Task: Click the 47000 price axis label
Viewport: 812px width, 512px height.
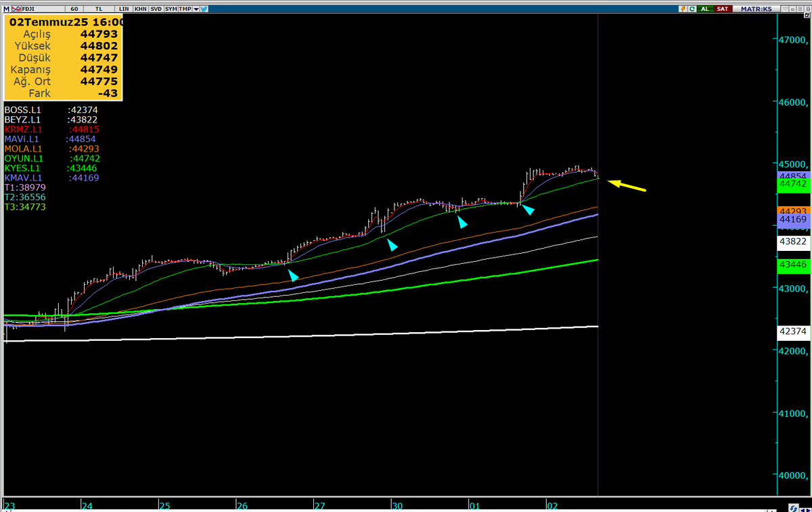Action: 794,41
